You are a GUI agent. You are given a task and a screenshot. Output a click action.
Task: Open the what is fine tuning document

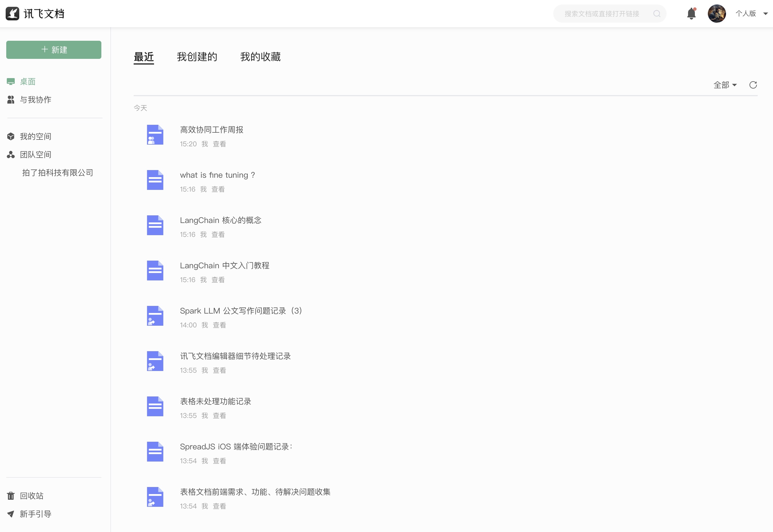pos(217,175)
